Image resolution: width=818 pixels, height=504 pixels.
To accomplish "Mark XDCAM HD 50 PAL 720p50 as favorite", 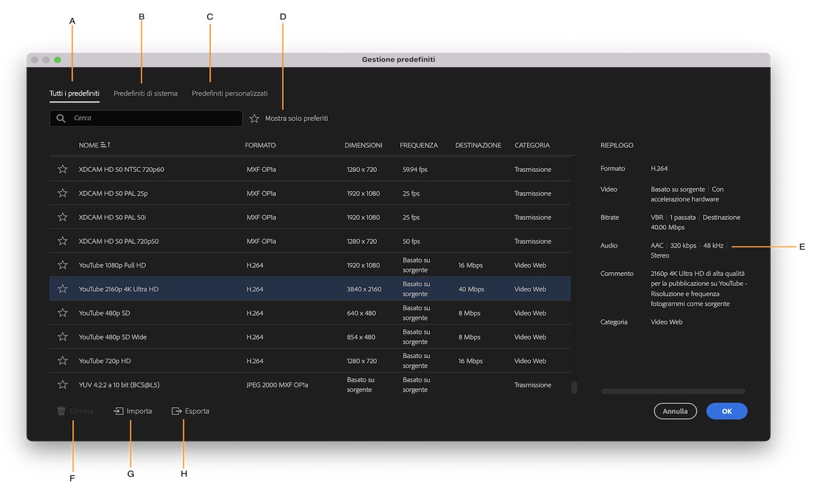I will (x=63, y=241).
